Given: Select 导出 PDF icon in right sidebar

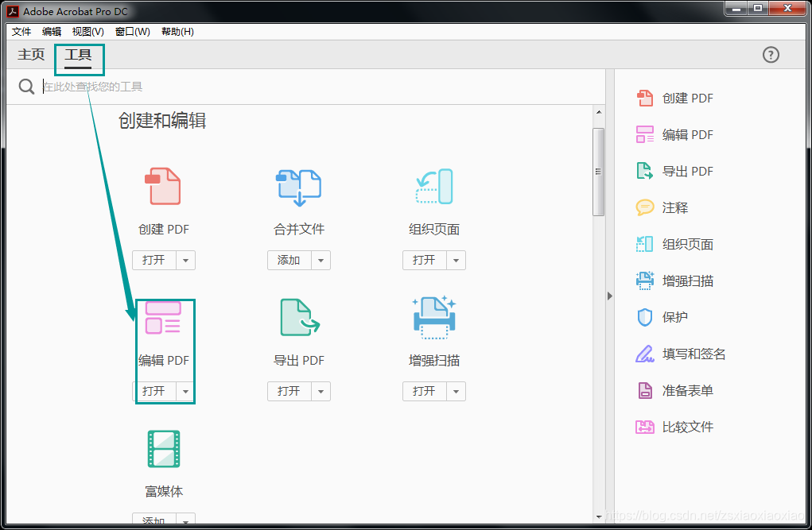Looking at the screenshot, I should (645, 171).
